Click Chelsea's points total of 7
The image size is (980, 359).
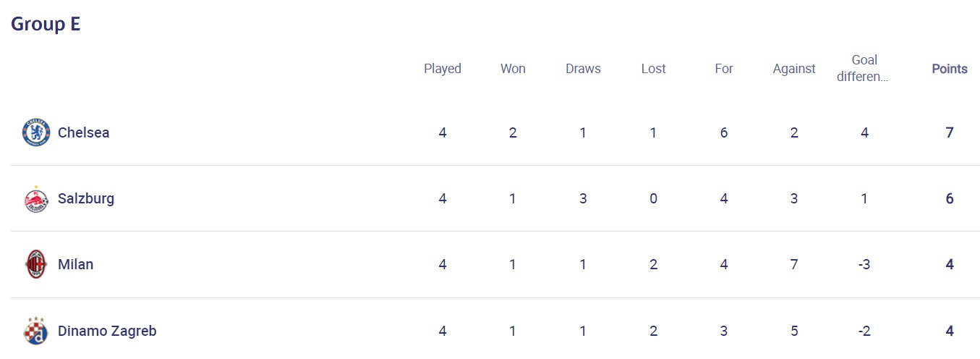tap(949, 132)
